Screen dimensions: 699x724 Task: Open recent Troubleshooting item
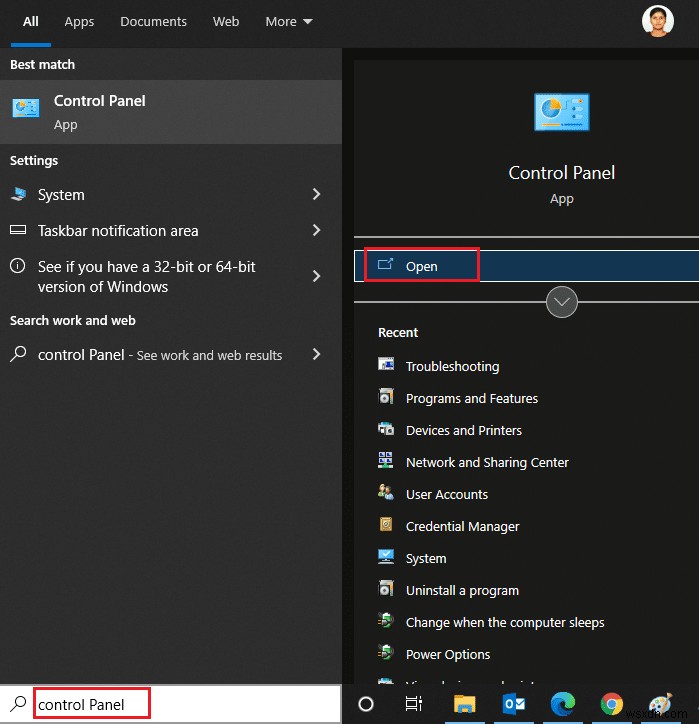(452, 366)
